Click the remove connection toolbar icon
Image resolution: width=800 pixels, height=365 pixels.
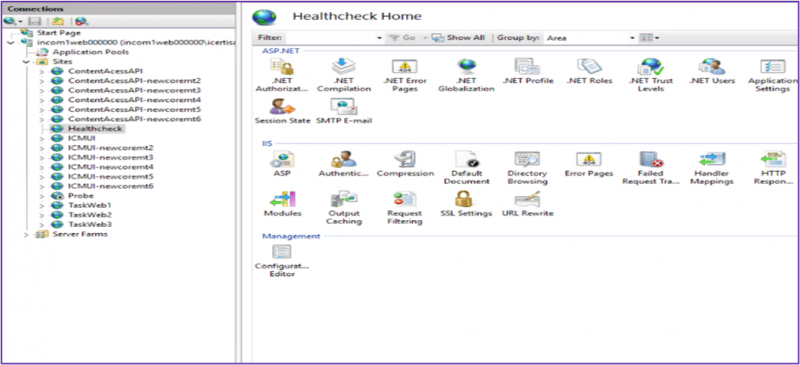point(81,21)
